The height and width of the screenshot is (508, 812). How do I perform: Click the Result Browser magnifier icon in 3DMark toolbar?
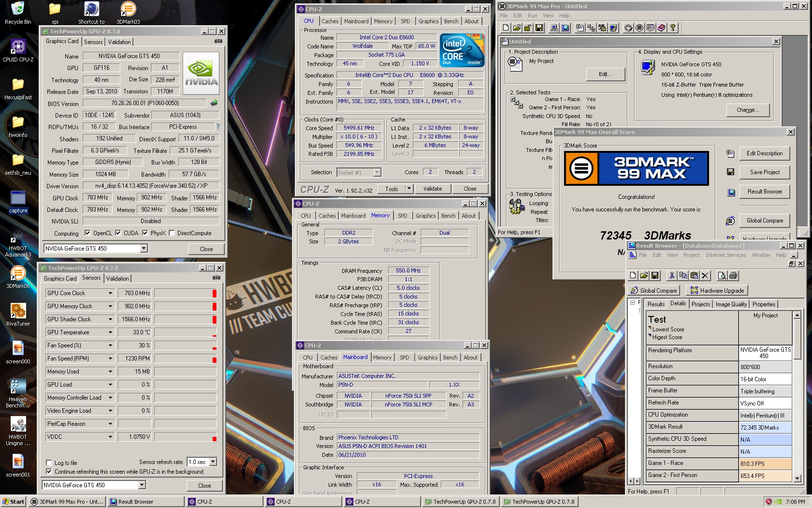coord(565,28)
